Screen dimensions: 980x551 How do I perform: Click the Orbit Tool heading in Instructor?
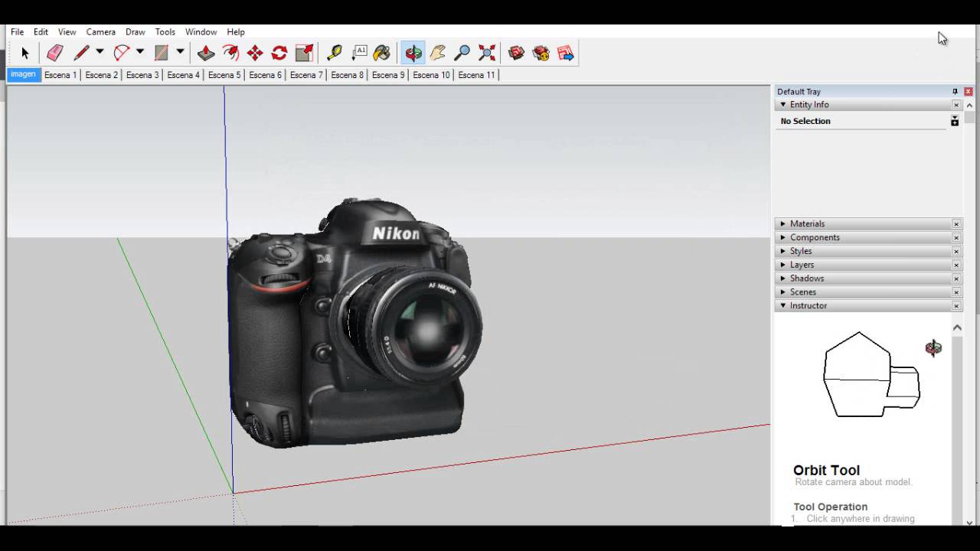826,471
